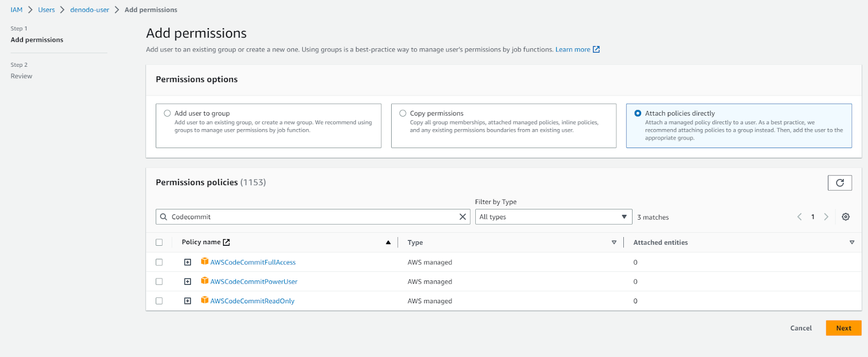Image resolution: width=868 pixels, height=357 pixels.
Task: Select Step 2 Review in wizard navigation
Action: pyautogui.click(x=21, y=76)
